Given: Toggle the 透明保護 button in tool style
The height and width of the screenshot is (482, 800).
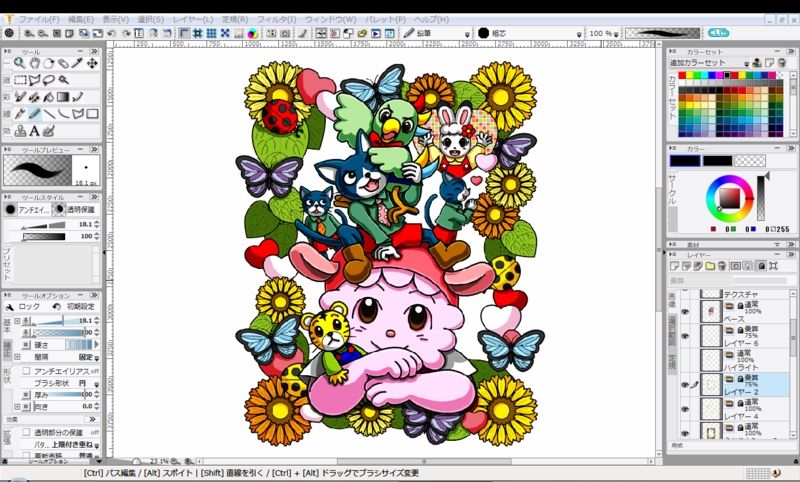Looking at the screenshot, I should [76, 210].
